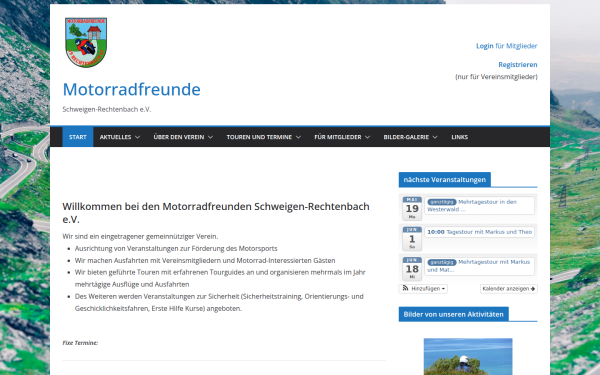Click the bullet about geführte Touren mit Tourguides

pyautogui.click(x=220, y=278)
